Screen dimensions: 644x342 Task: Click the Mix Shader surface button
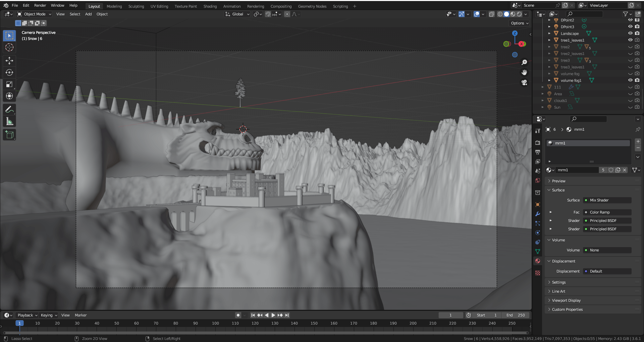click(x=607, y=200)
